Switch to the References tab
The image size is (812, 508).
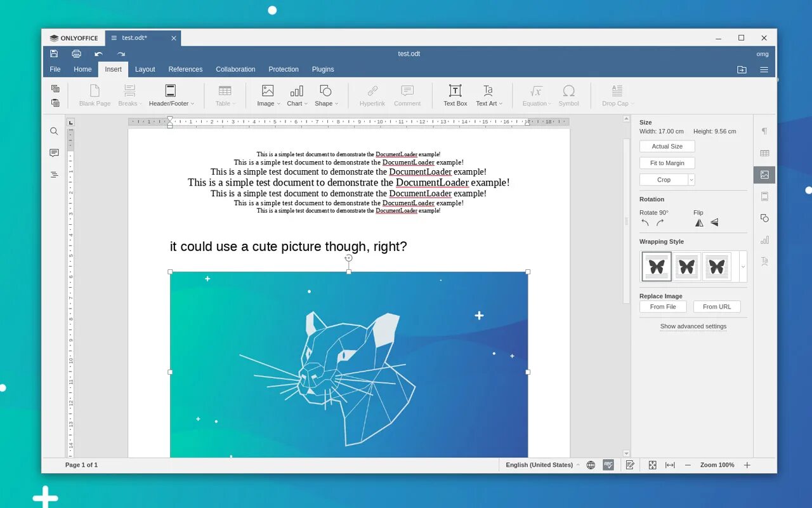point(185,69)
